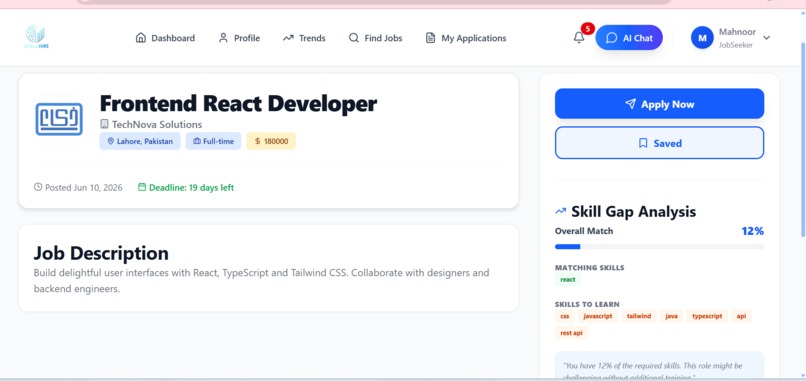Navigate to Find Jobs
This screenshot has height=381, width=806.
[x=375, y=38]
